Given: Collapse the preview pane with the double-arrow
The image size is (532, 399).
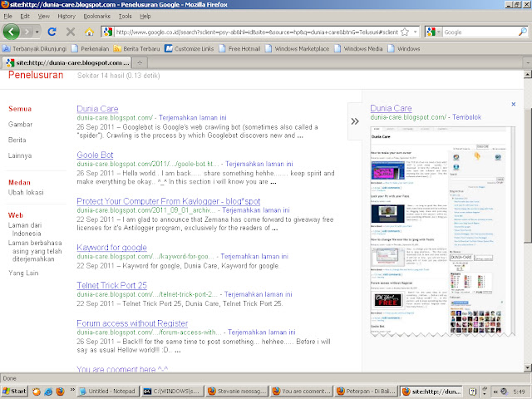Looking at the screenshot, I should (355, 121).
